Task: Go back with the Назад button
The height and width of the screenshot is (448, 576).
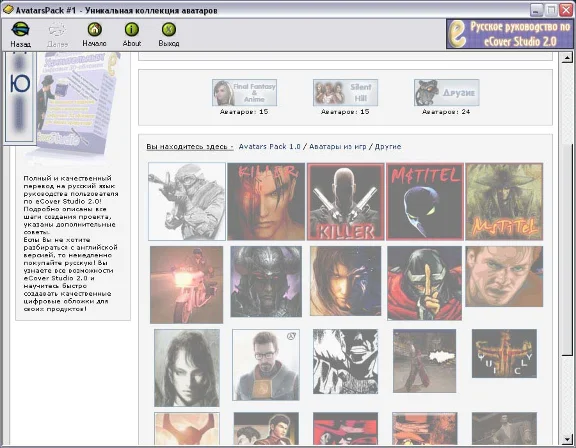Action: 20,35
